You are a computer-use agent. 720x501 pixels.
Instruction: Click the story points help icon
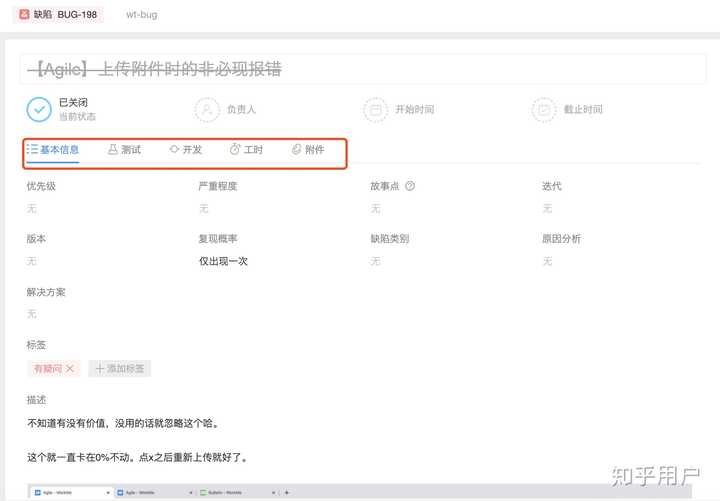click(410, 186)
